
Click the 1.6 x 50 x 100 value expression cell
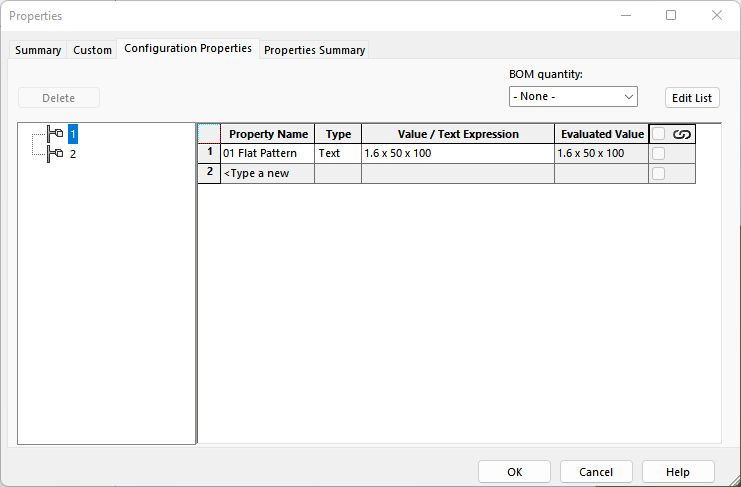click(x=457, y=154)
